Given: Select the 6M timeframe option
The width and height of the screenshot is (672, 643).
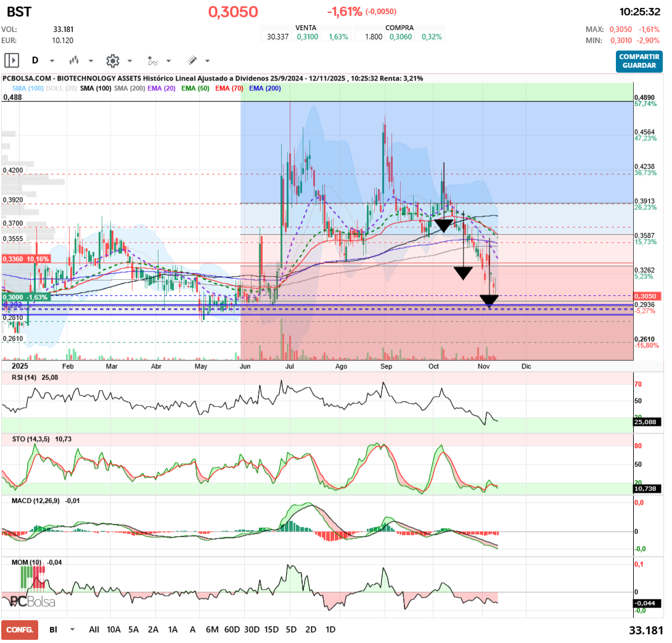Looking at the screenshot, I should pos(212,629).
